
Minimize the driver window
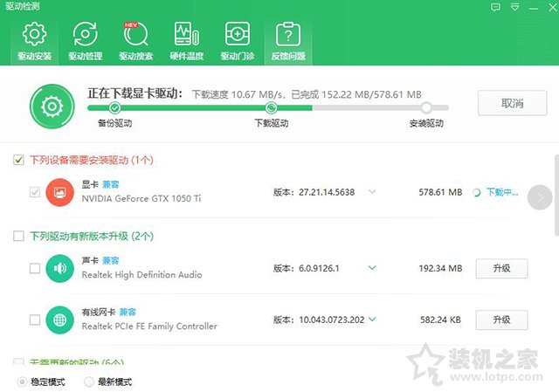coord(534,8)
